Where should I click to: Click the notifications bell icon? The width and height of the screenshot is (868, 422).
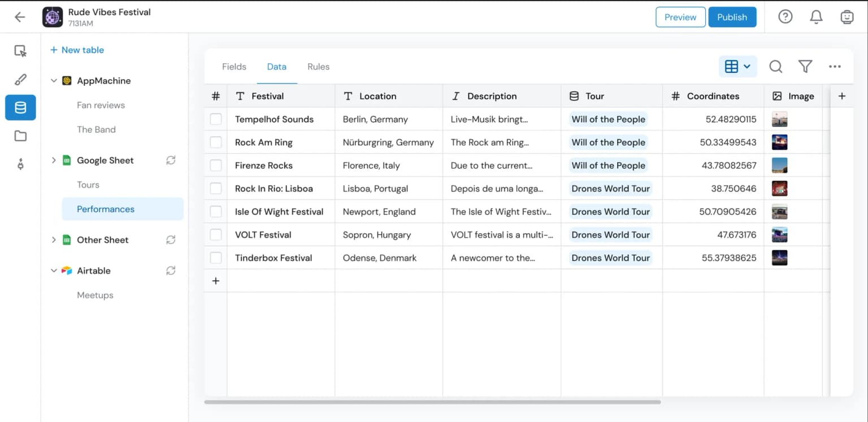(x=816, y=16)
